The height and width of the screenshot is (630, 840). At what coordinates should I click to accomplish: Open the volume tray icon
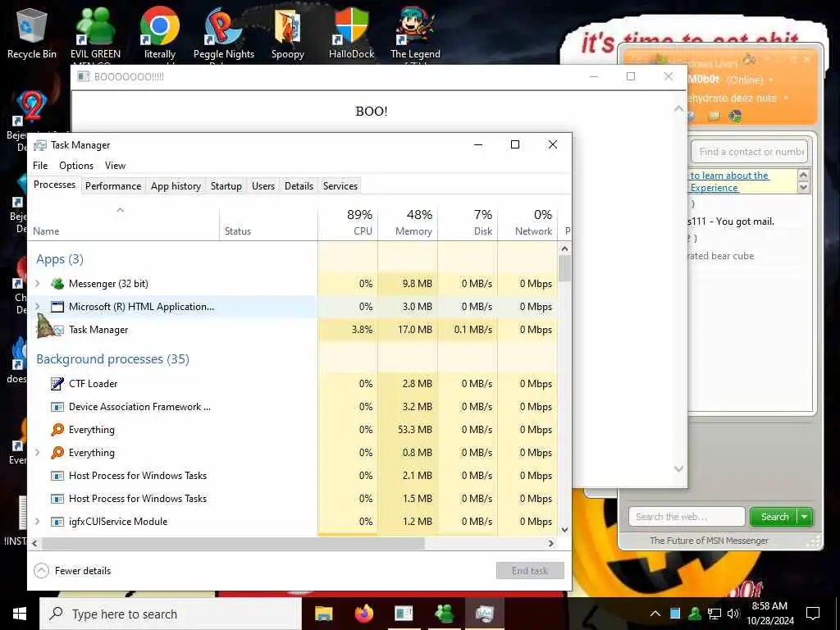733,614
